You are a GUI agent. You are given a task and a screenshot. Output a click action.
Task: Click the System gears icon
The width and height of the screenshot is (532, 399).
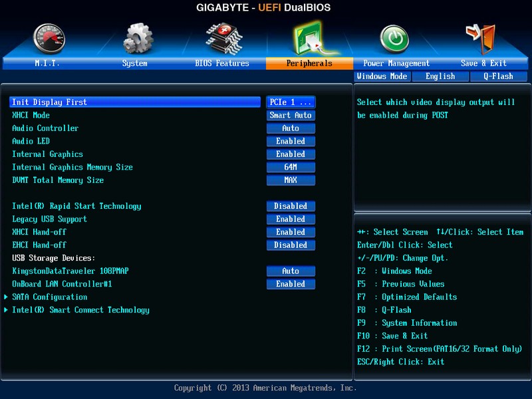click(138, 38)
